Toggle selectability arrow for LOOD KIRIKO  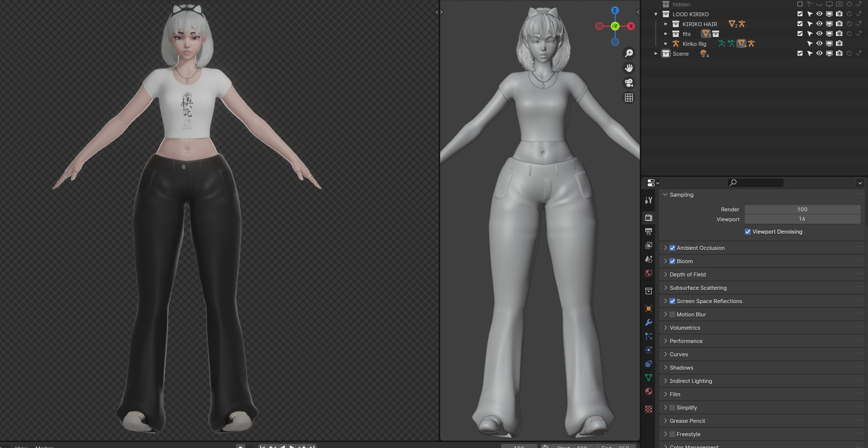pyautogui.click(x=810, y=14)
